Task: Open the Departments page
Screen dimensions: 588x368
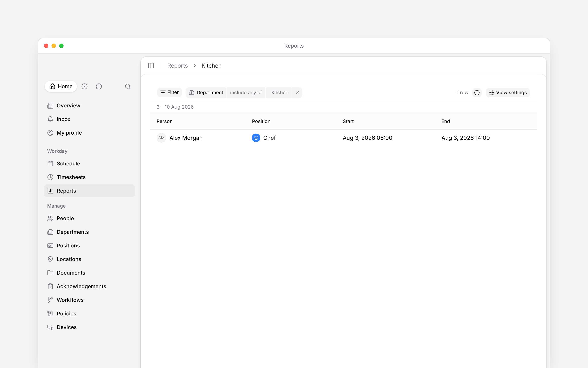Action: click(89, 232)
